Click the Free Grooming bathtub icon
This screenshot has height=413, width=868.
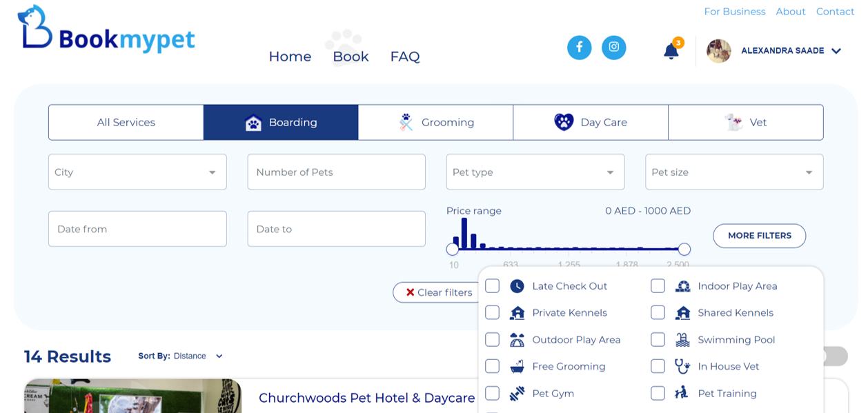(517, 367)
